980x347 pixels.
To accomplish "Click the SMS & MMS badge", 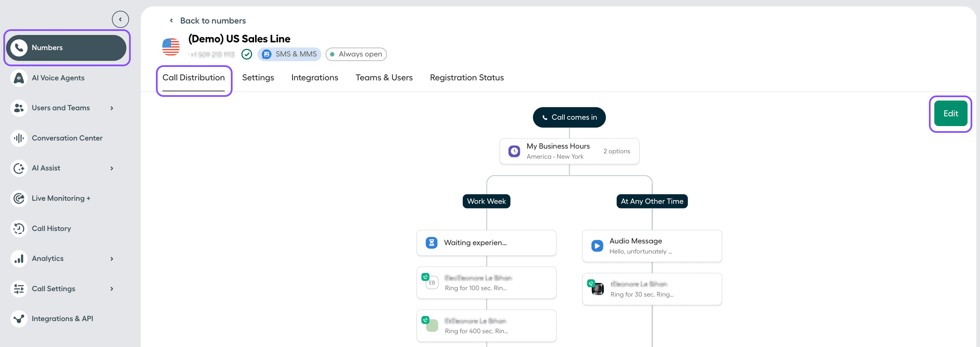I will 289,54.
